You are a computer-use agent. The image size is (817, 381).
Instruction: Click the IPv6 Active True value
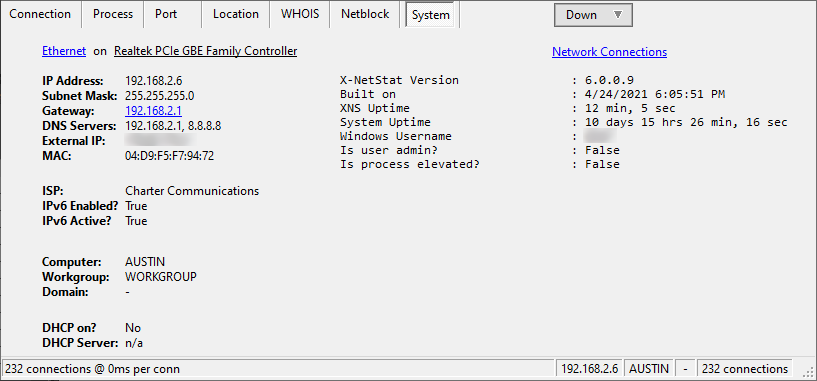pos(136,221)
